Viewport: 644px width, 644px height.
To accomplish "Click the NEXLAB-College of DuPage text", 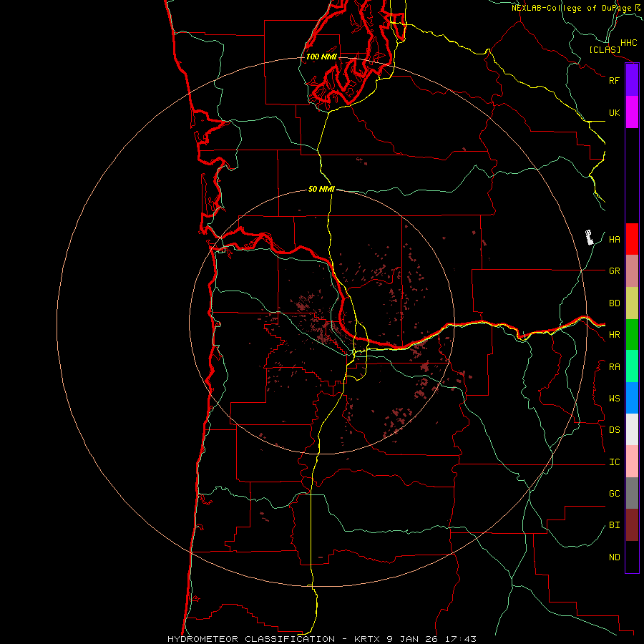I will pyautogui.click(x=571, y=8).
